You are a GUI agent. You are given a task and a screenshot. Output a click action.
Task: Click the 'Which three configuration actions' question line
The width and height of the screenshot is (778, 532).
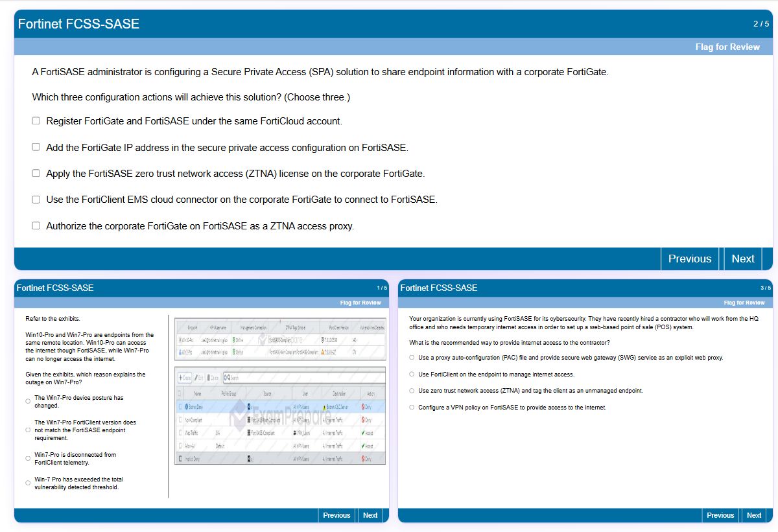point(191,97)
